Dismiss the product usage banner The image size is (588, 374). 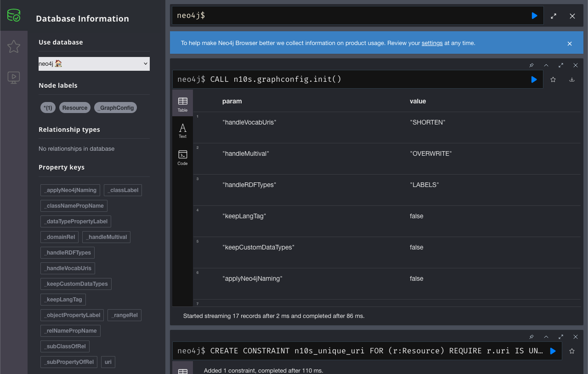pyautogui.click(x=570, y=44)
